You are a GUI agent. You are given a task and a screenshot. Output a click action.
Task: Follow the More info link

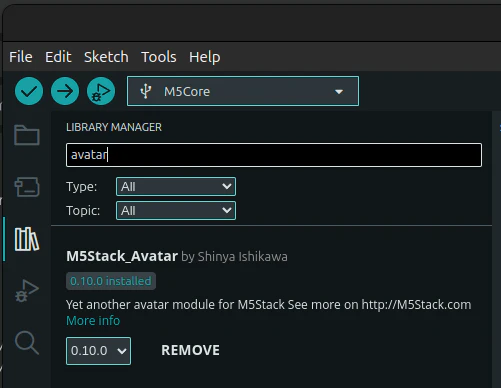[93, 321]
